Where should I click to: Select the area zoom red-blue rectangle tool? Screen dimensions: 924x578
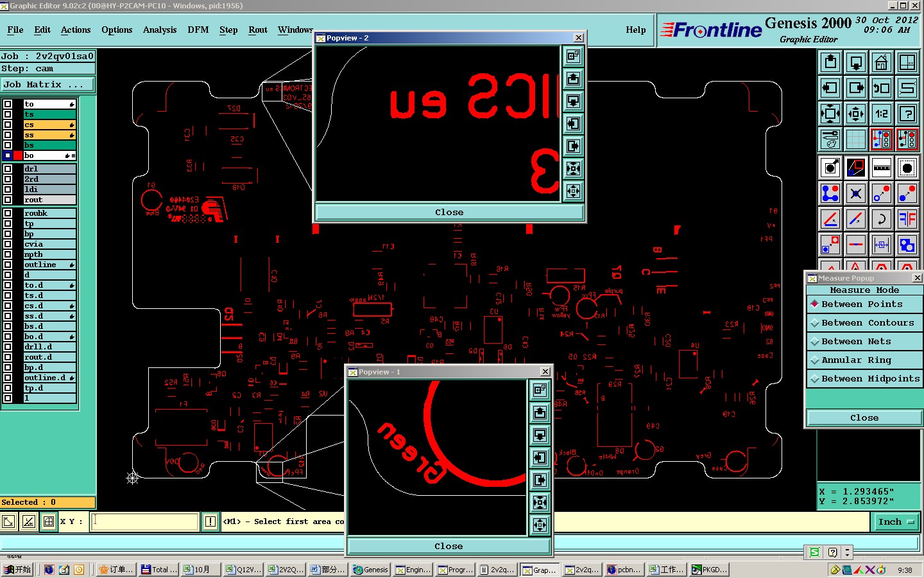[856, 168]
